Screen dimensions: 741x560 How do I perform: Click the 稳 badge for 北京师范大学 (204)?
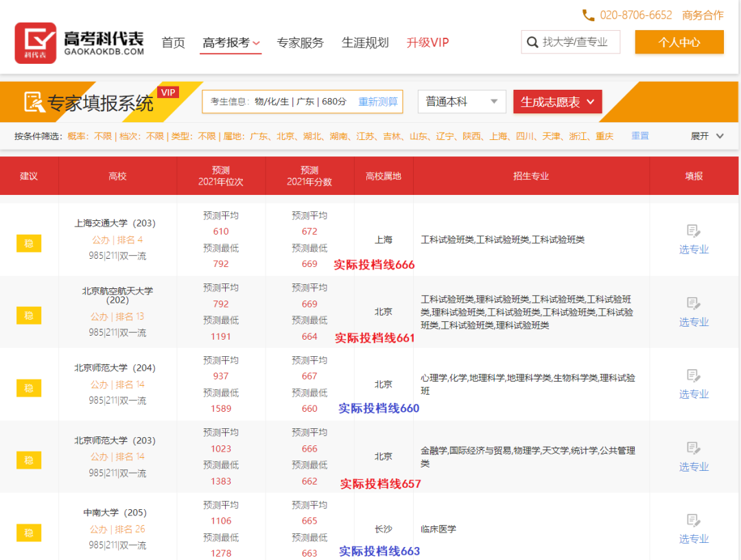[29, 388]
